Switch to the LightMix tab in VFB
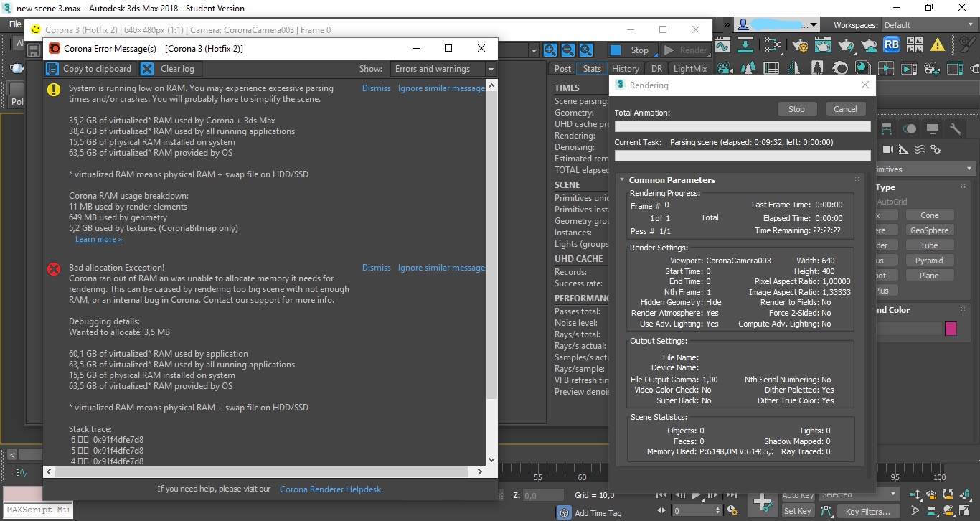Screen dimensions: 980x521 click(x=689, y=69)
